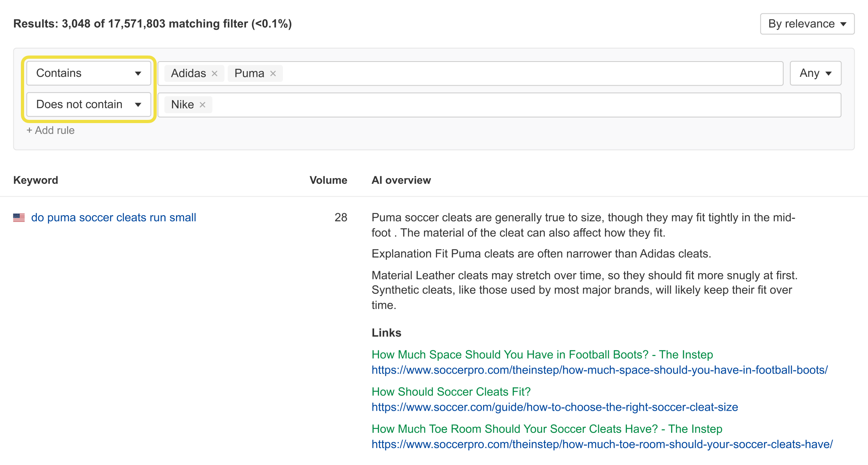Click Add rule
This screenshot has height=465, width=868.
click(51, 130)
